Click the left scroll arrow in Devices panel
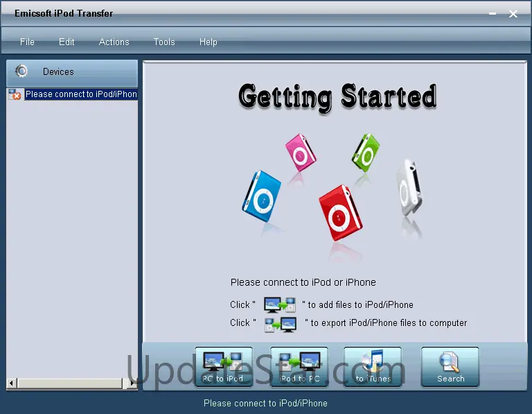This screenshot has width=532, height=414. click(x=12, y=383)
